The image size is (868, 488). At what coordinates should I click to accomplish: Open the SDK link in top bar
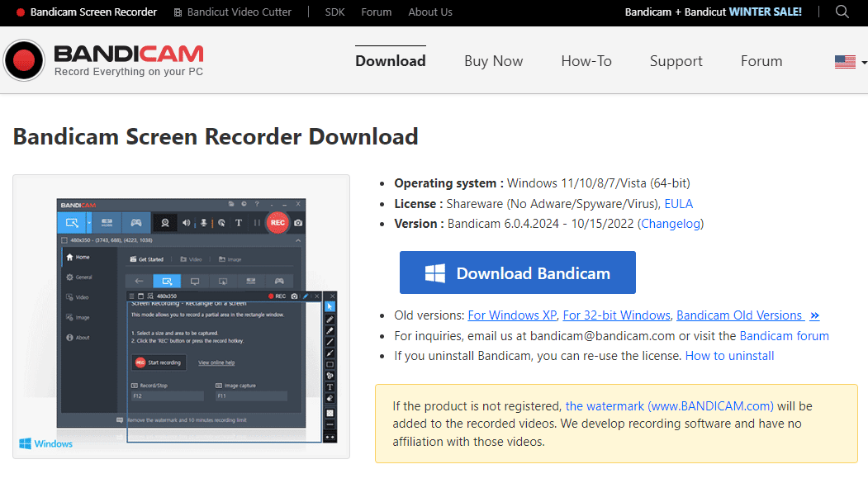[x=334, y=12]
